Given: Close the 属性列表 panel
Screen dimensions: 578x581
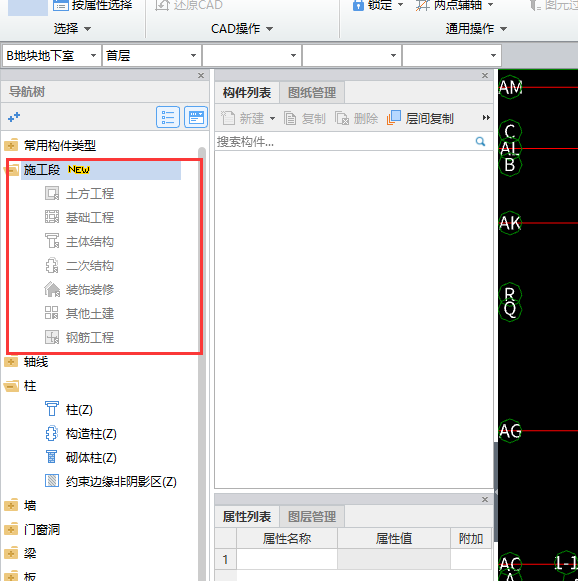Looking at the screenshot, I should tap(485, 499).
